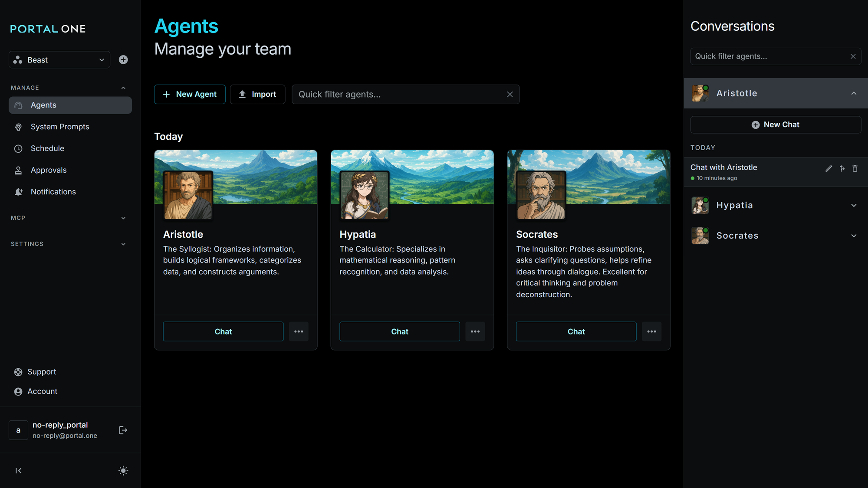Open Aristotle card three-dot menu
This screenshot has height=488, width=868.
click(299, 331)
